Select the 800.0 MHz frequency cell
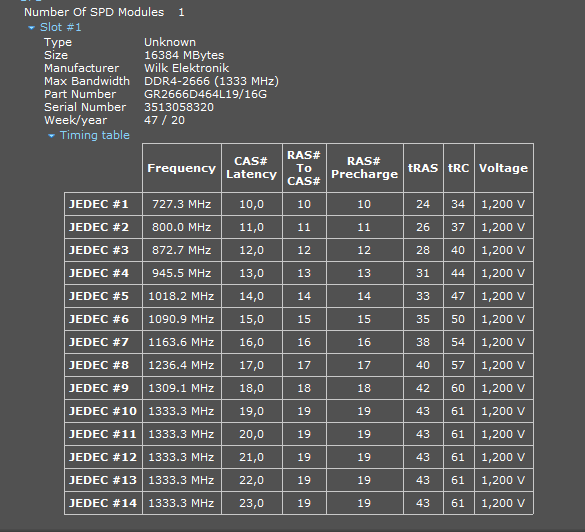Image resolution: width=585 pixels, height=532 pixels. pyautogui.click(x=182, y=227)
